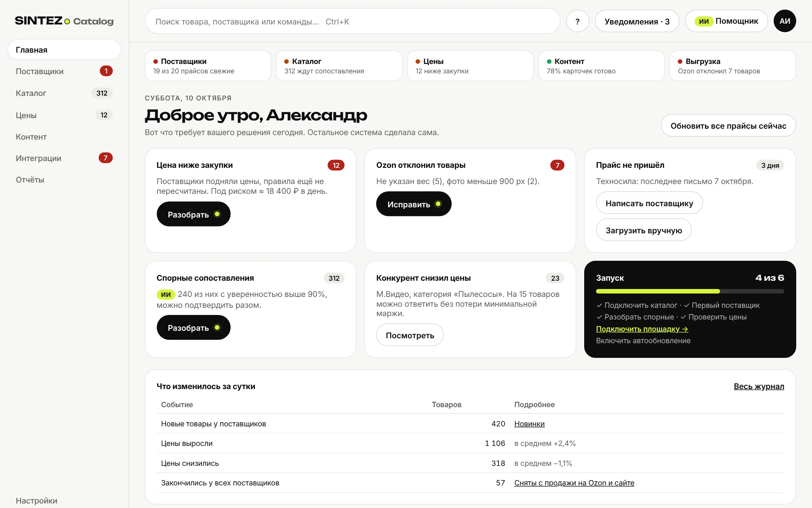This screenshot has width=812, height=508.
Task: Follow the Подключить площадку link
Action: 642,329
